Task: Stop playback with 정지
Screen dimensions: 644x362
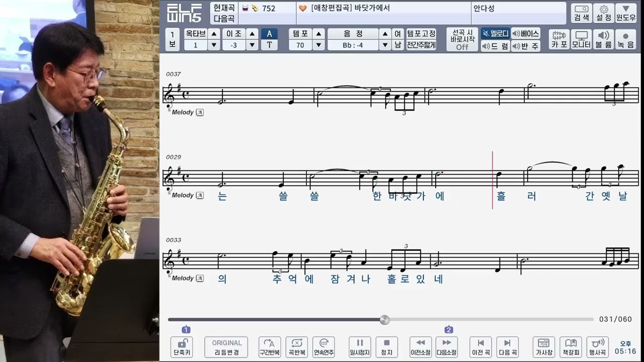Action: click(386, 347)
